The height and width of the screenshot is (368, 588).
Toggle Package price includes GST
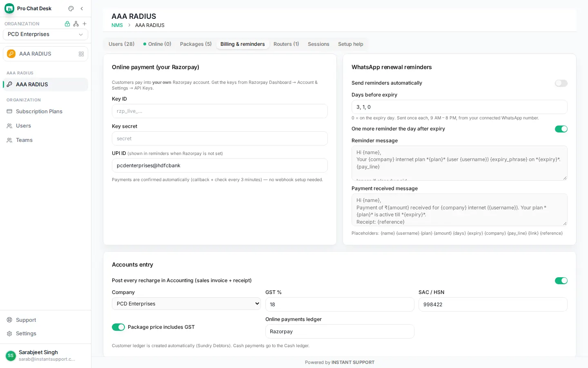118,327
